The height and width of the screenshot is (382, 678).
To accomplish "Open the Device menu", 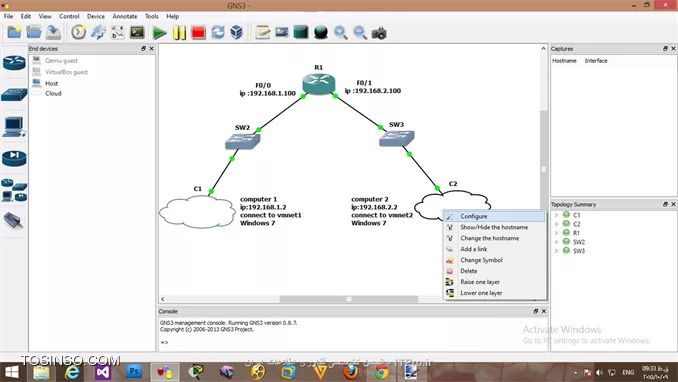I will [96, 16].
